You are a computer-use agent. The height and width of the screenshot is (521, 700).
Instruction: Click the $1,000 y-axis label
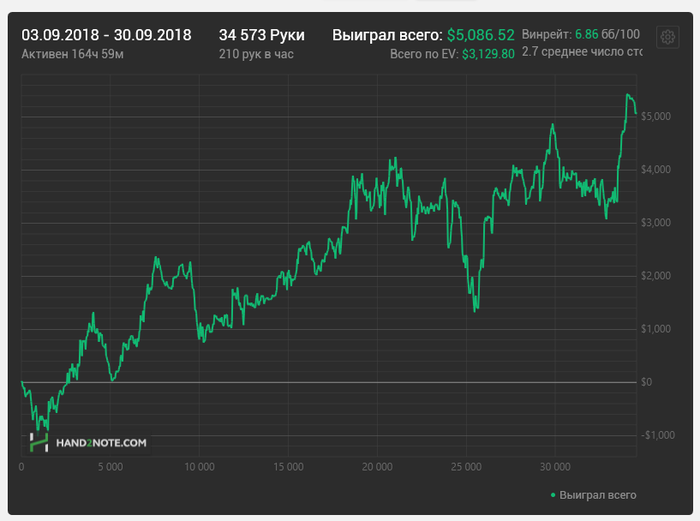click(x=656, y=329)
